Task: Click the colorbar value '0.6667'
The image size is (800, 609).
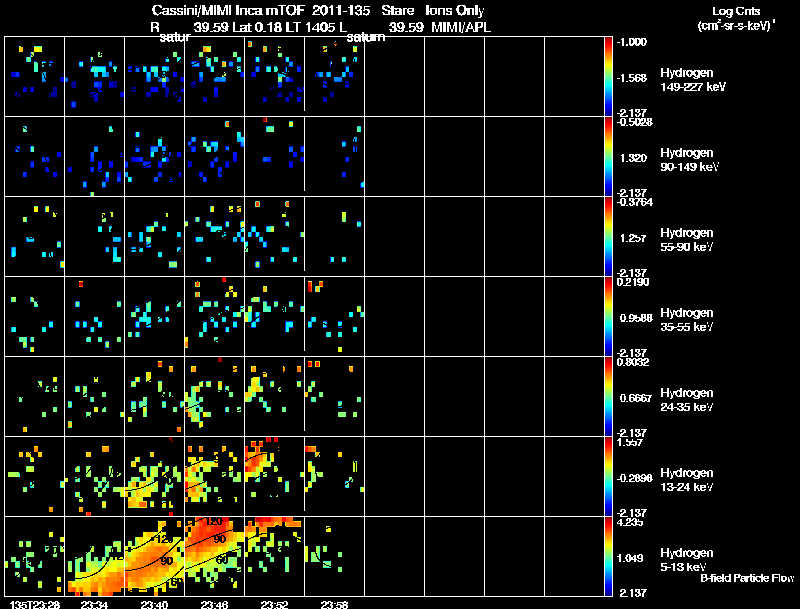Action: point(636,398)
